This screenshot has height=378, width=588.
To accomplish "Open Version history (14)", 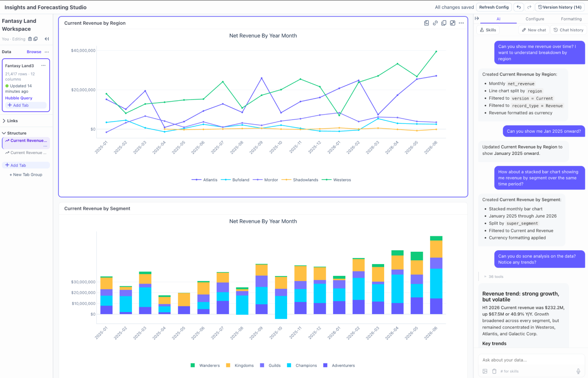I will 560,7.
